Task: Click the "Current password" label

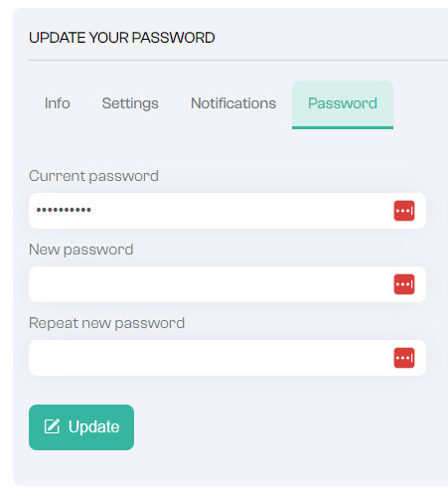Action: (93, 176)
